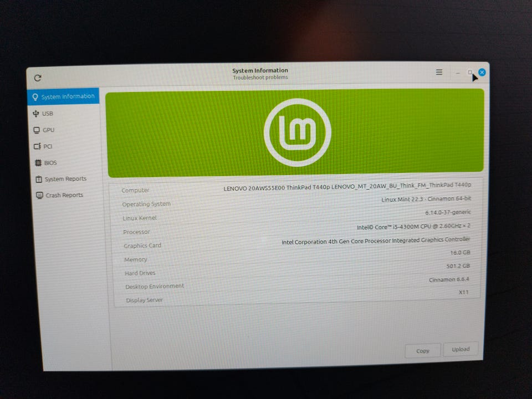Click the "X11" display server value
The width and height of the screenshot is (532, 399).
click(463, 292)
